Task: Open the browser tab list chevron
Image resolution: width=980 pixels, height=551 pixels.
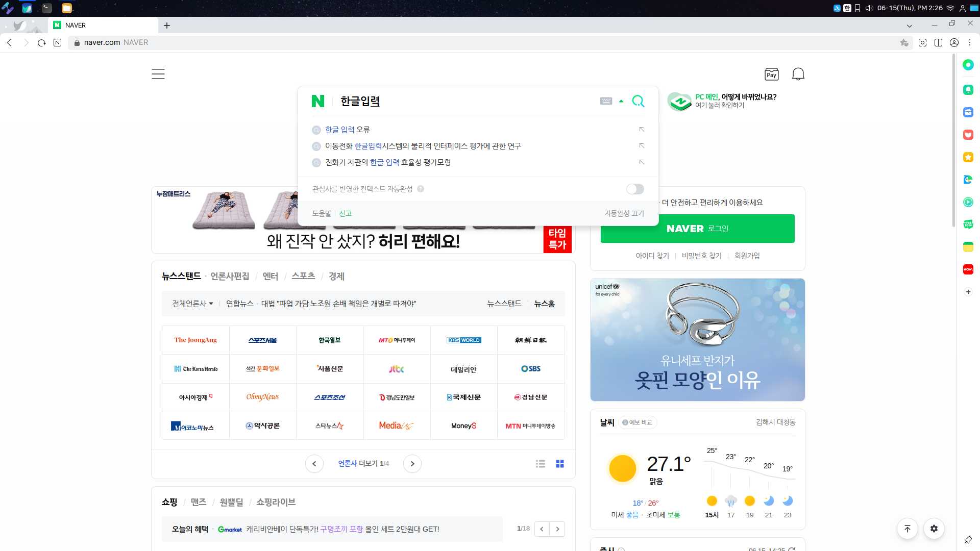Action: point(909,26)
